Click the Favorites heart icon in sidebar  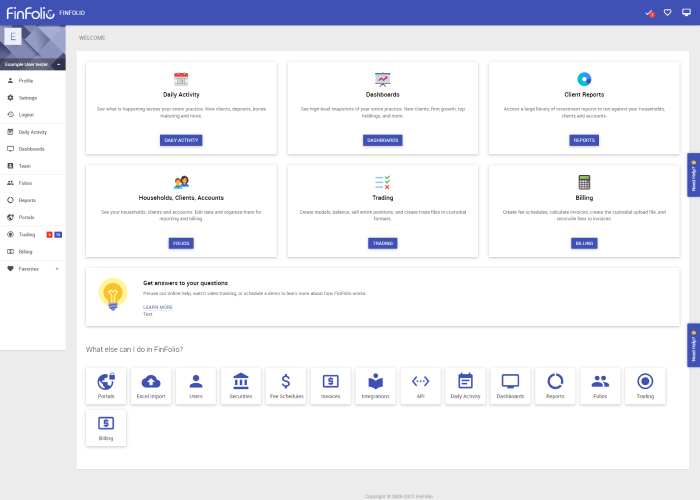[10, 269]
